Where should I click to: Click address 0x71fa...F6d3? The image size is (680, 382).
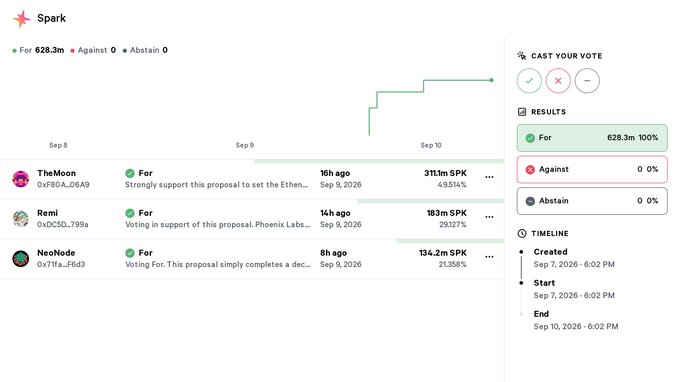(x=61, y=264)
